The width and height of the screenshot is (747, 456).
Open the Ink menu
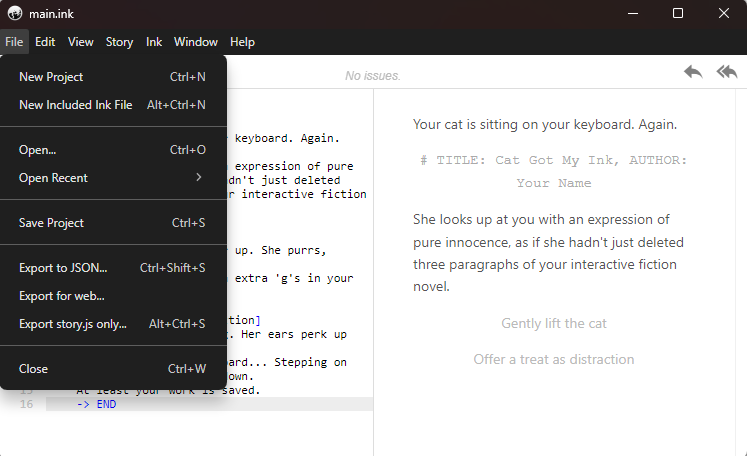click(x=154, y=42)
